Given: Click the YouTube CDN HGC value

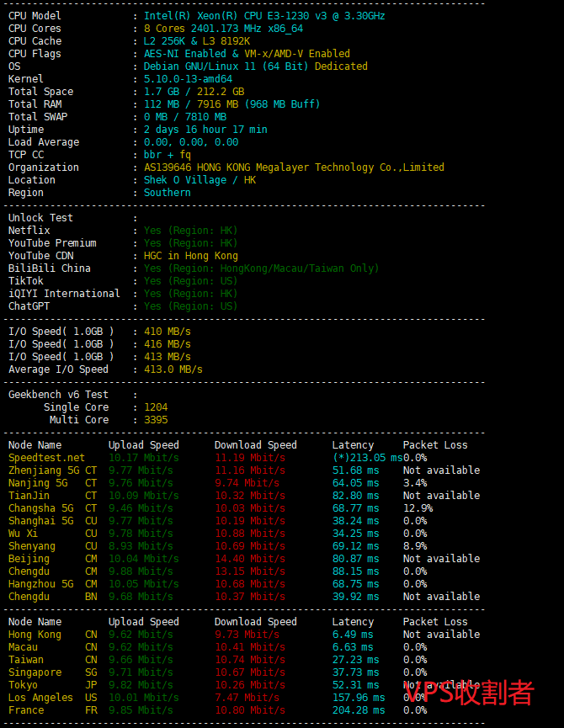Looking at the screenshot, I should click(x=191, y=256).
